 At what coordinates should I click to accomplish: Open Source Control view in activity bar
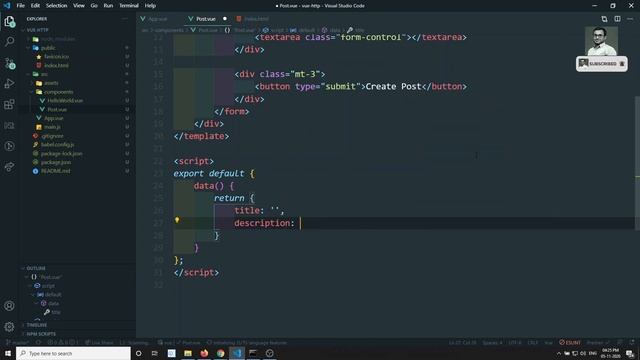pos(9,63)
